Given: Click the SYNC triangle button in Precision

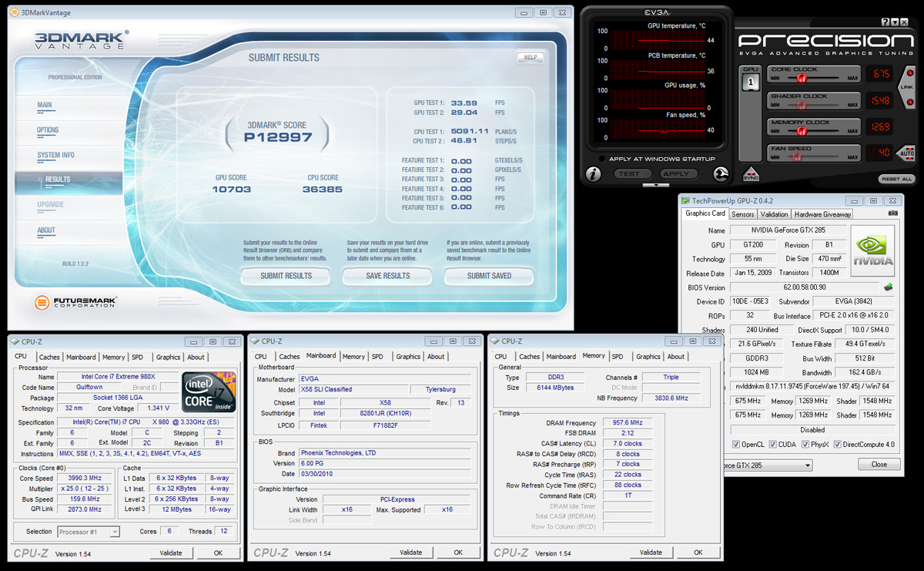Looking at the screenshot, I should tap(751, 174).
